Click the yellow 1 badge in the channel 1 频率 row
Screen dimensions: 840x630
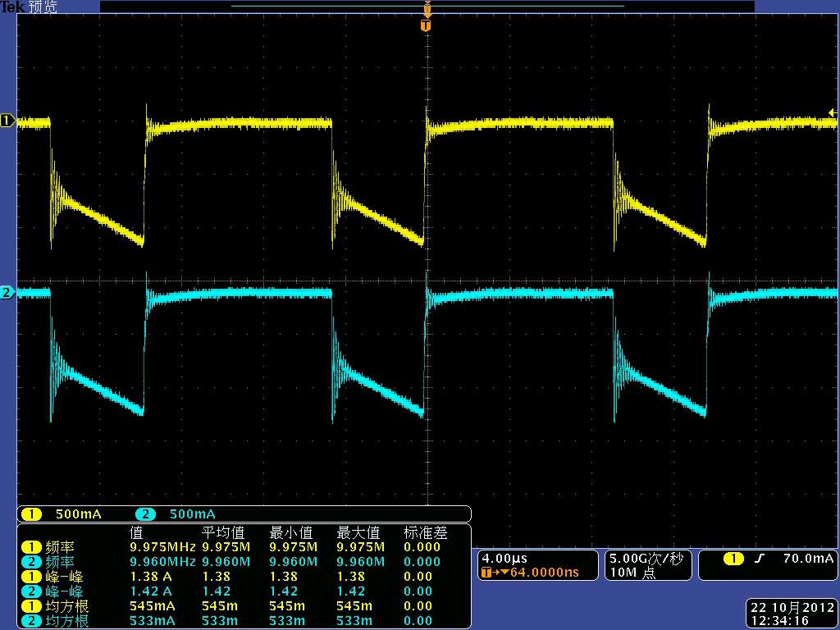(31, 547)
